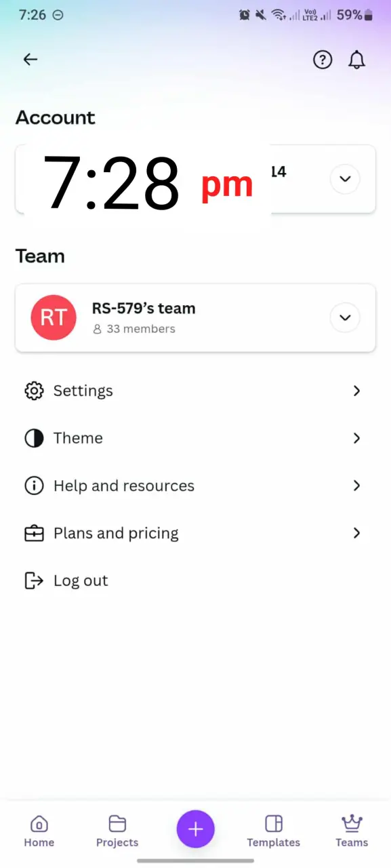Expand the RS-579's team dropdown chevron
Screen dimensions: 391x868
[x=345, y=317]
